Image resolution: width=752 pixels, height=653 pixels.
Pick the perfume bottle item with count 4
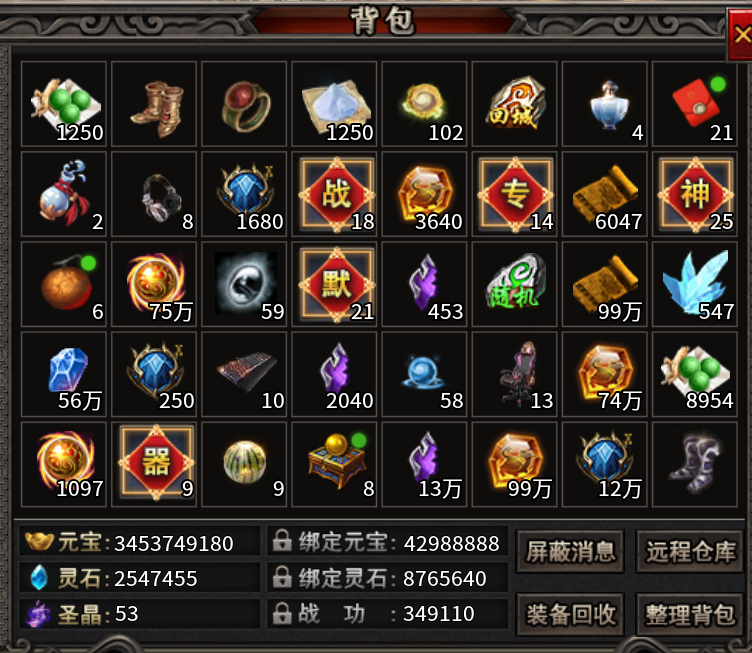point(604,104)
